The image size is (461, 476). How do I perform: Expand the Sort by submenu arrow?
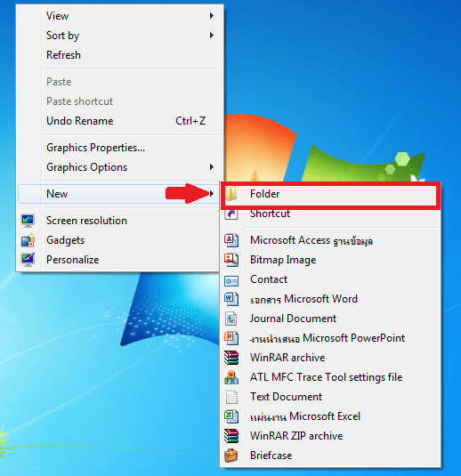212,36
